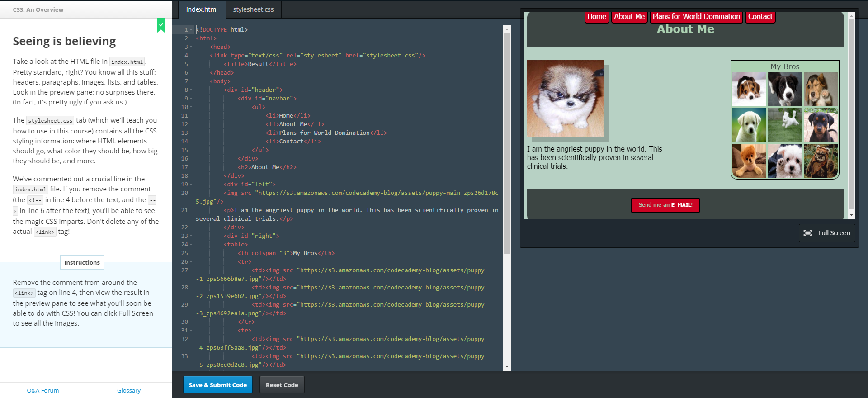
Task: Click the red Send me an E-MAIL button
Action: click(x=665, y=205)
